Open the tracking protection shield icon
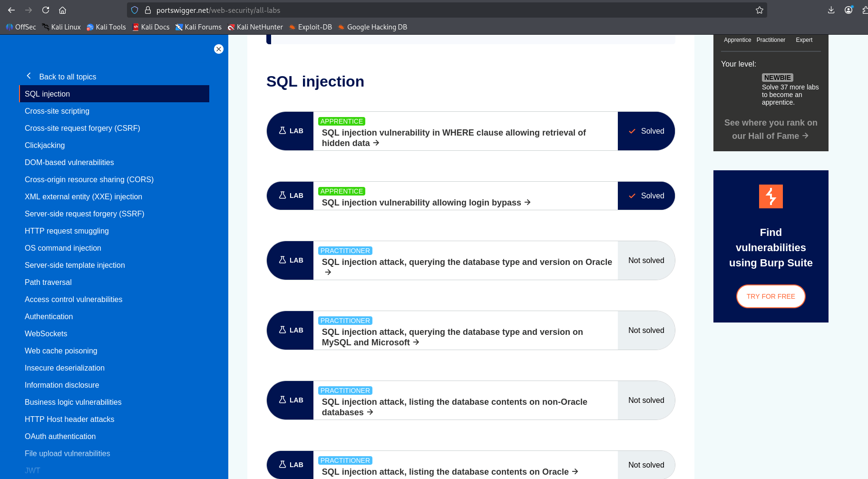The height and width of the screenshot is (479, 868). coord(135,10)
